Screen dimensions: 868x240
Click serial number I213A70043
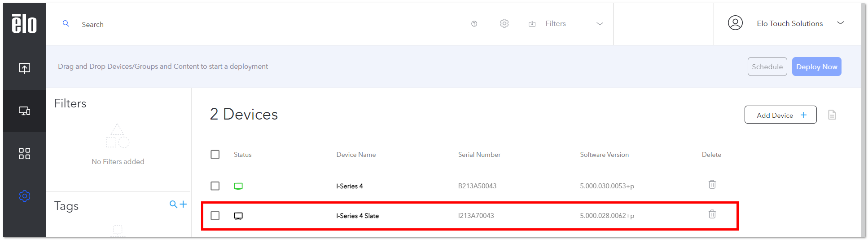(476, 216)
